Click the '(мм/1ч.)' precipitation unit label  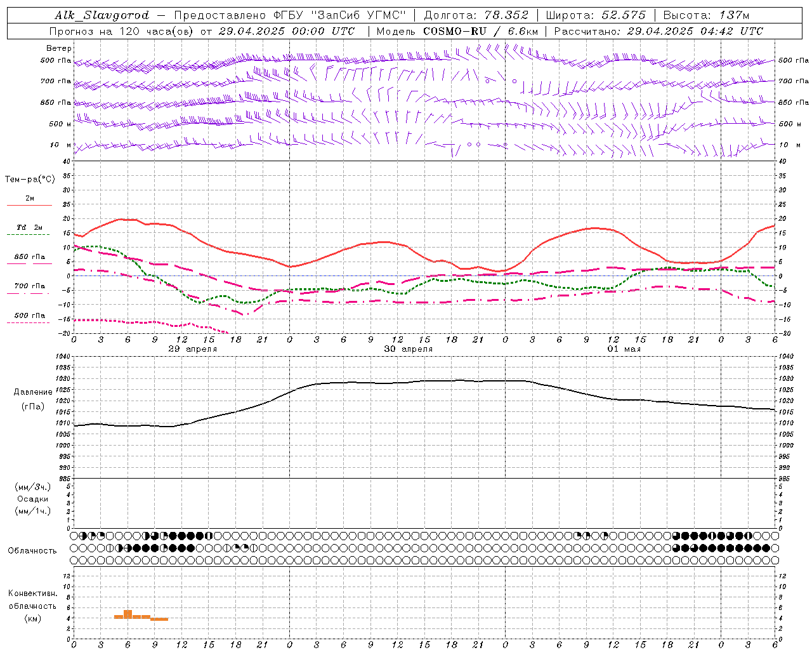click(x=33, y=511)
